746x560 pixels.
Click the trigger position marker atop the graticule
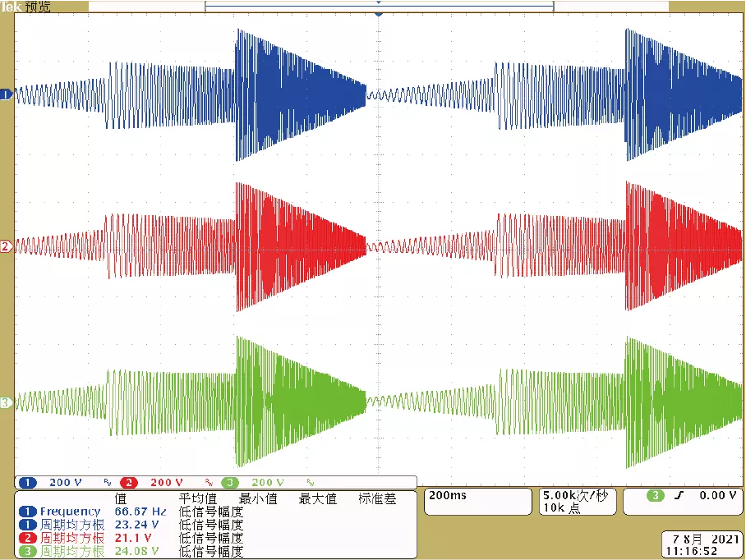(x=379, y=14)
